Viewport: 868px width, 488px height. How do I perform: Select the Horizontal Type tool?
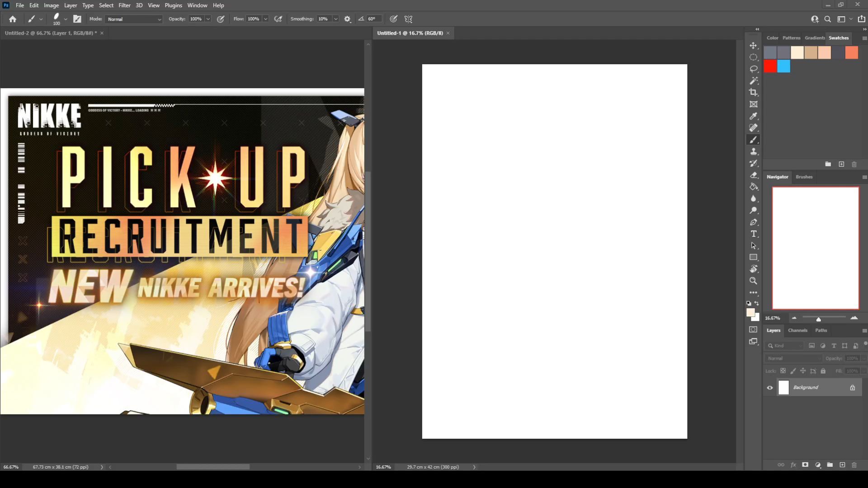753,234
